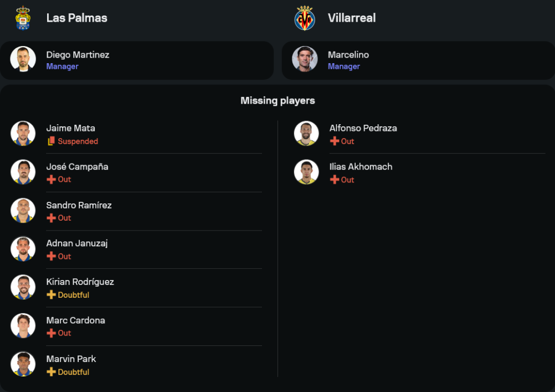Click Jaime Mata's red card suspended icon
The height and width of the screenshot is (392, 555).
pos(51,141)
